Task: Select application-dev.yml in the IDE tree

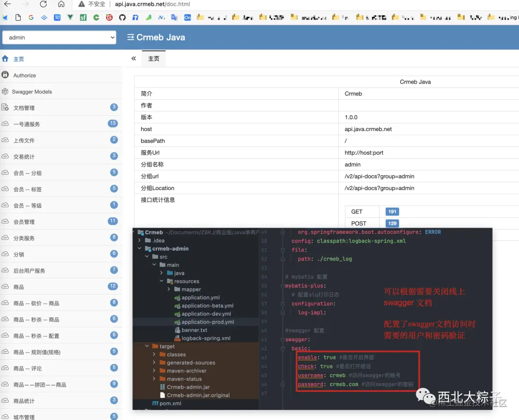Action: point(206,314)
